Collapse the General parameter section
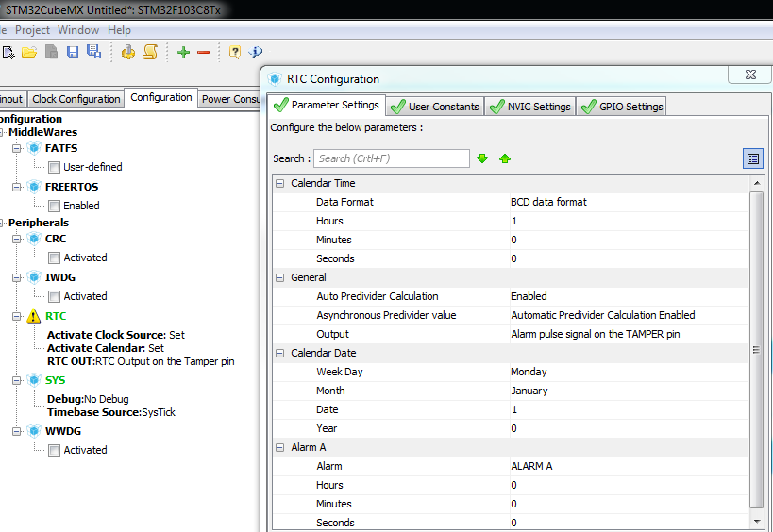The height and width of the screenshot is (532, 773). tap(280, 278)
